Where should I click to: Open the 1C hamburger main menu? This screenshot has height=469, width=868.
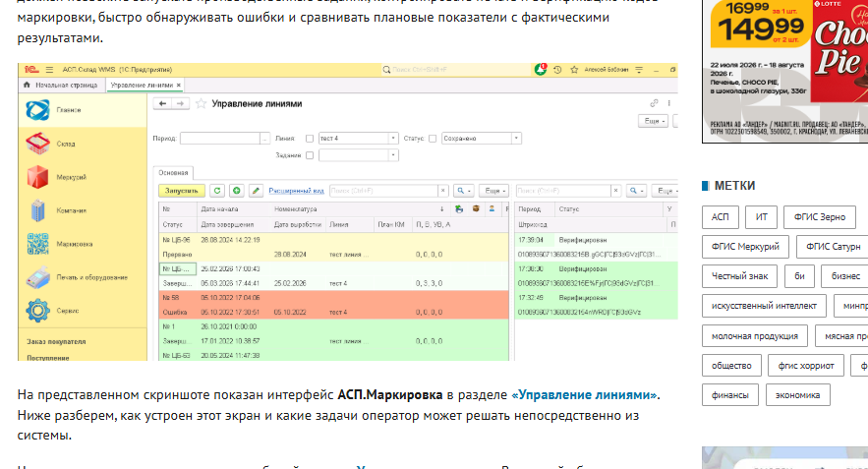[x=49, y=70]
